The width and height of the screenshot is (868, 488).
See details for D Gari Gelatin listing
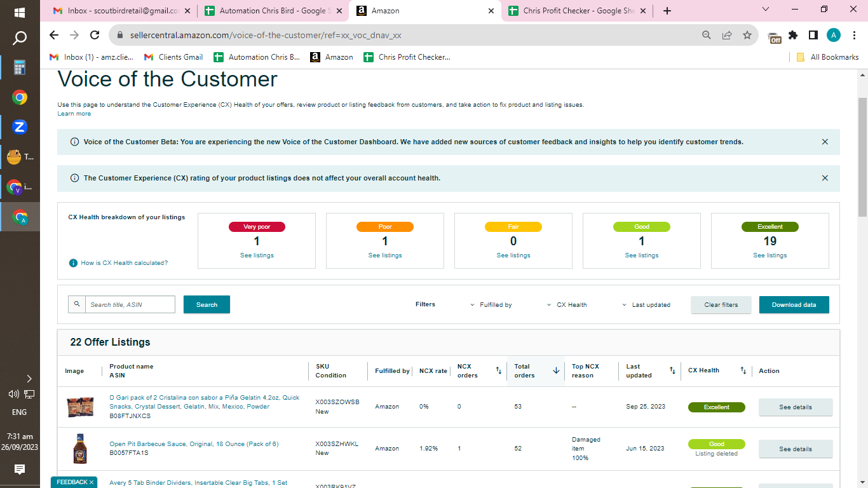(796, 407)
